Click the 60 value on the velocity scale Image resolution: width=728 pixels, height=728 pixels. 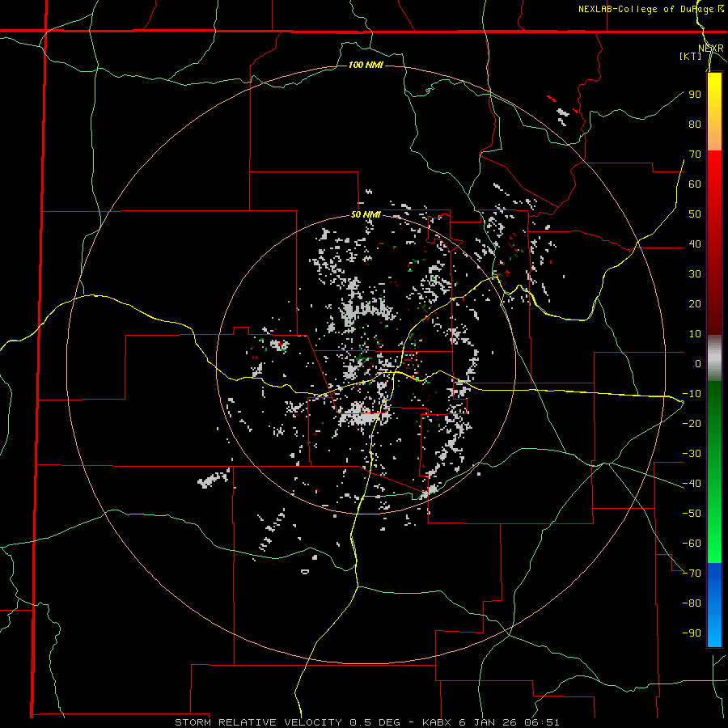click(695, 184)
